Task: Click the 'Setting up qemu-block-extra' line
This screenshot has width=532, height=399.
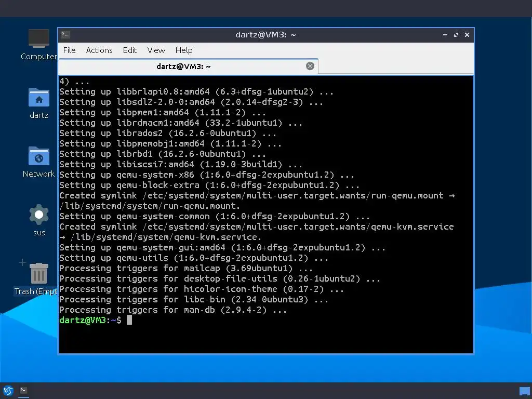Action: (x=209, y=185)
